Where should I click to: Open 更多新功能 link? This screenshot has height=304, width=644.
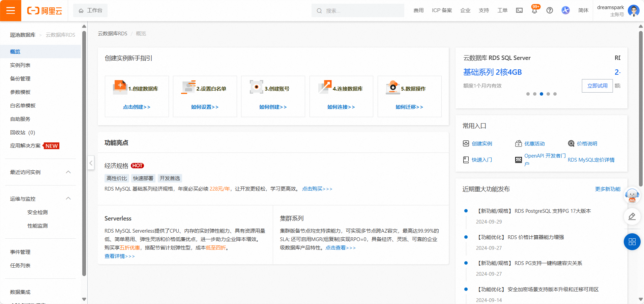608,189
